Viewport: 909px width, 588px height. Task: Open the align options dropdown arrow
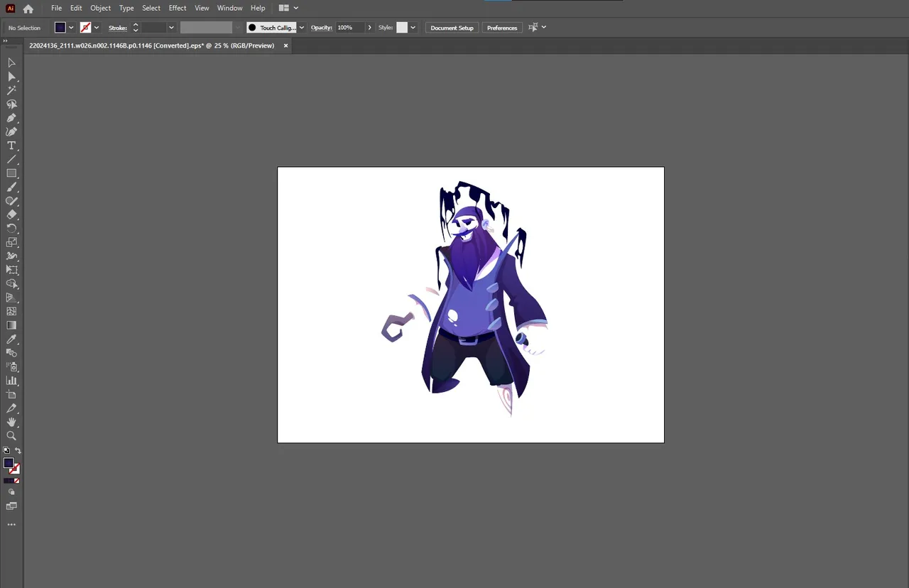(544, 27)
